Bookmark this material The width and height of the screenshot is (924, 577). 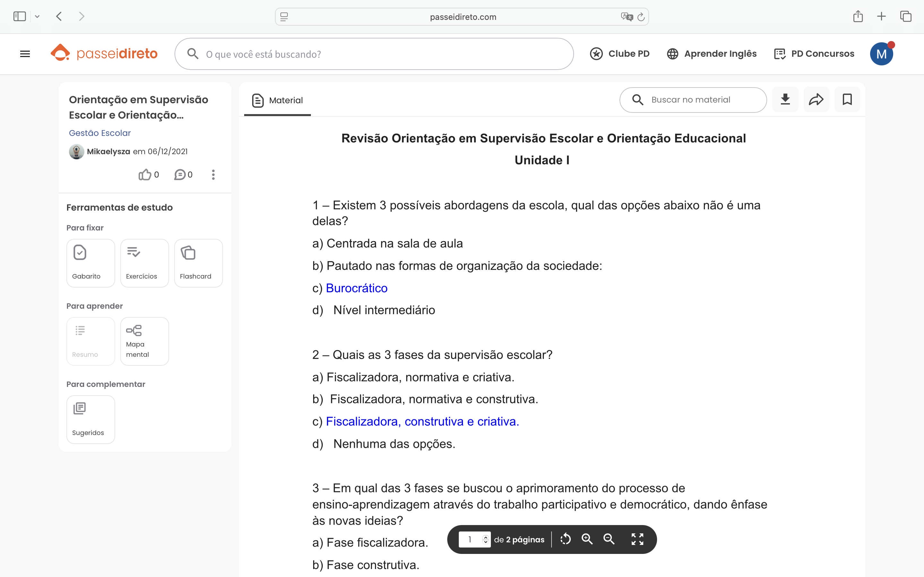click(x=847, y=100)
